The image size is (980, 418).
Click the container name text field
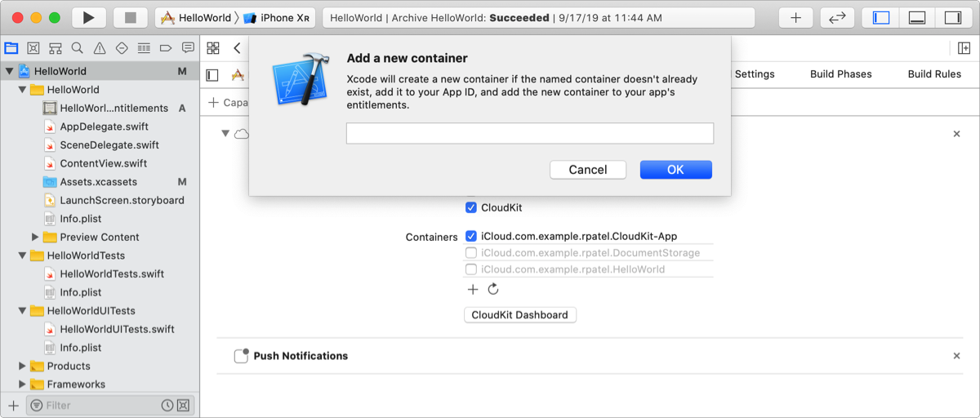(529, 133)
